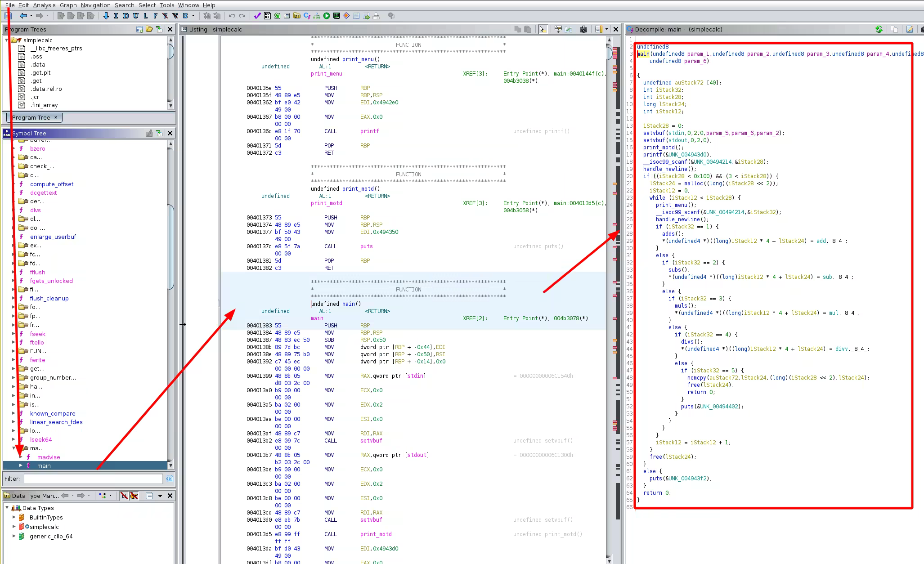Re-decompile using the green refresh icon
The height and width of the screenshot is (564, 924).
[x=879, y=29]
